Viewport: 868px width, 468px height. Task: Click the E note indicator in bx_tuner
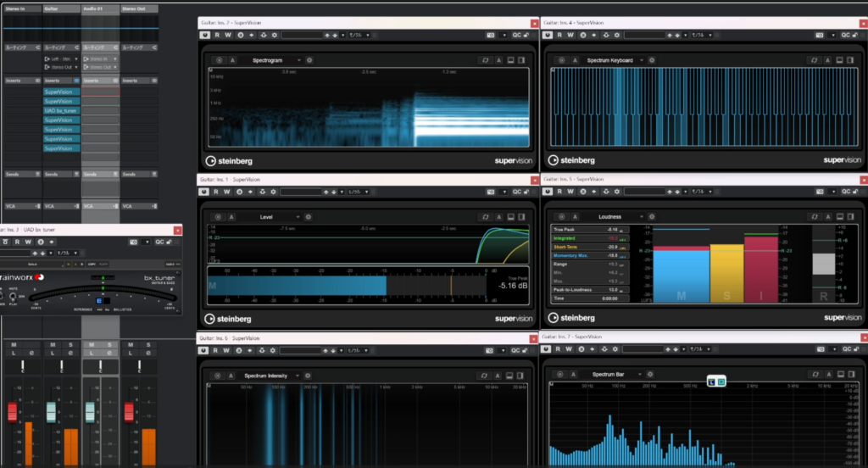tap(99, 301)
